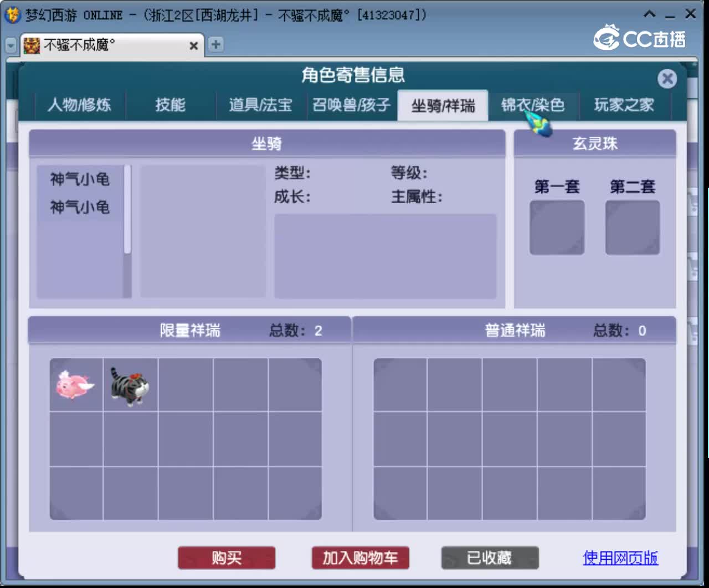Click the 第一套 玄灵珠 slot
Viewport: 709px width, 588px height.
coord(557,228)
